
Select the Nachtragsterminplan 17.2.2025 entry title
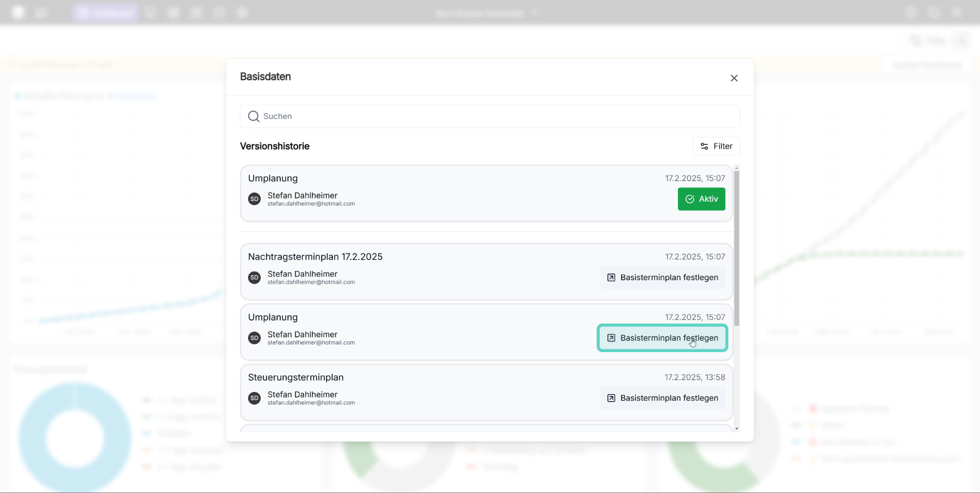point(315,257)
